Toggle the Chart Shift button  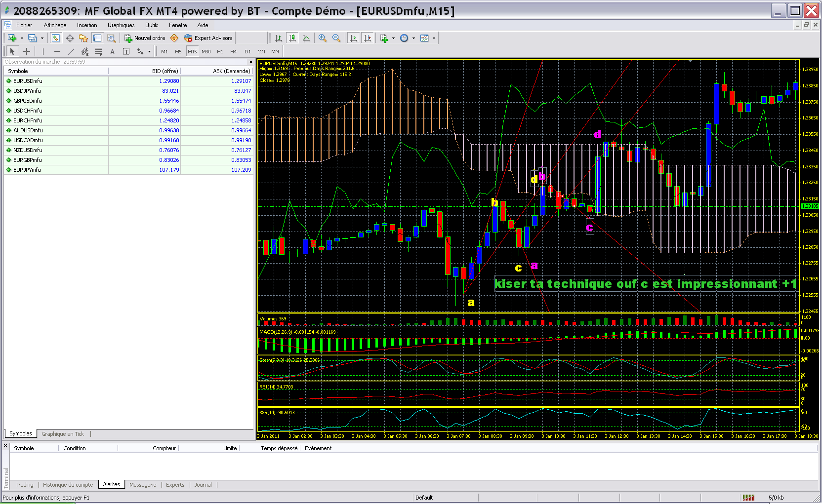pos(368,38)
